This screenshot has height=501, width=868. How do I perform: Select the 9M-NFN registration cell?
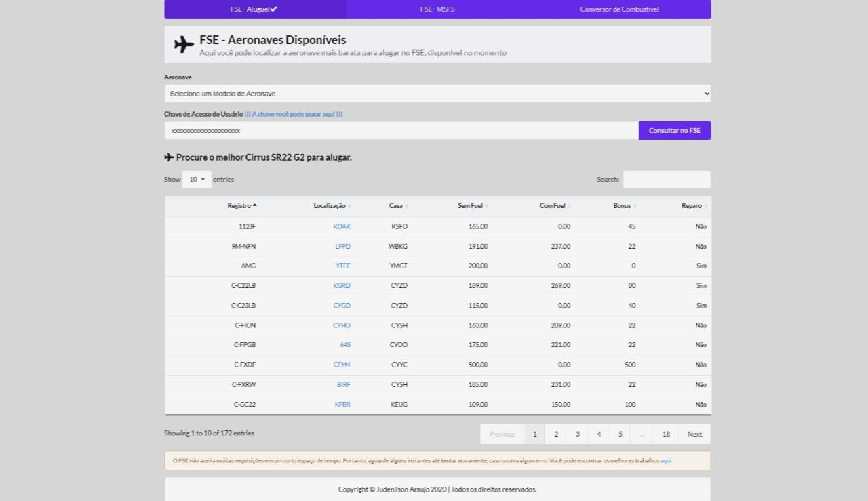click(x=243, y=246)
